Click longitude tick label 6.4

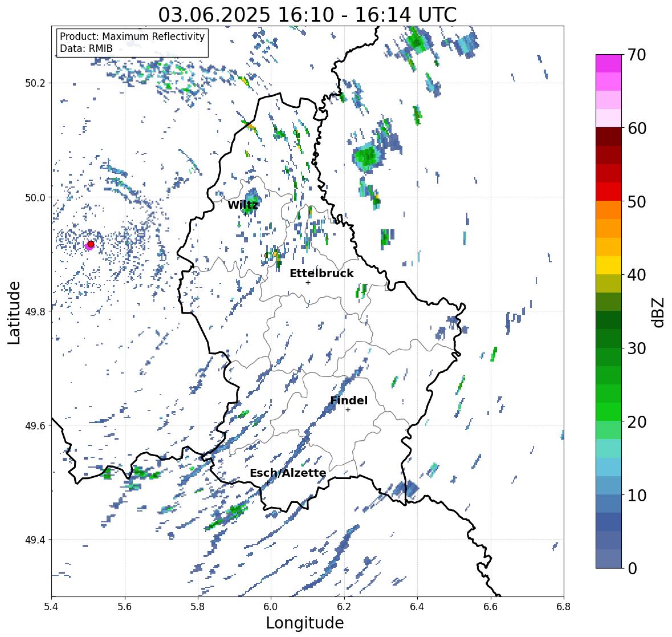pos(417,607)
